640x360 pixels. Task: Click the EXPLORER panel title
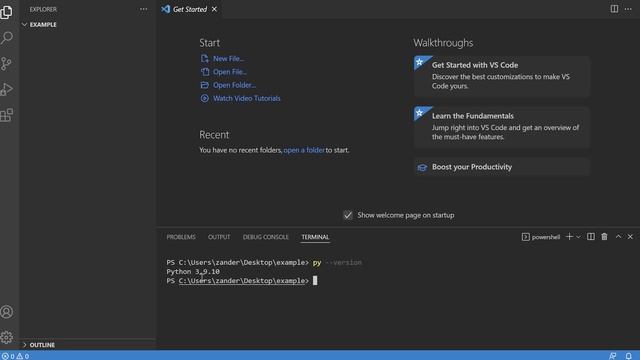[43, 9]
